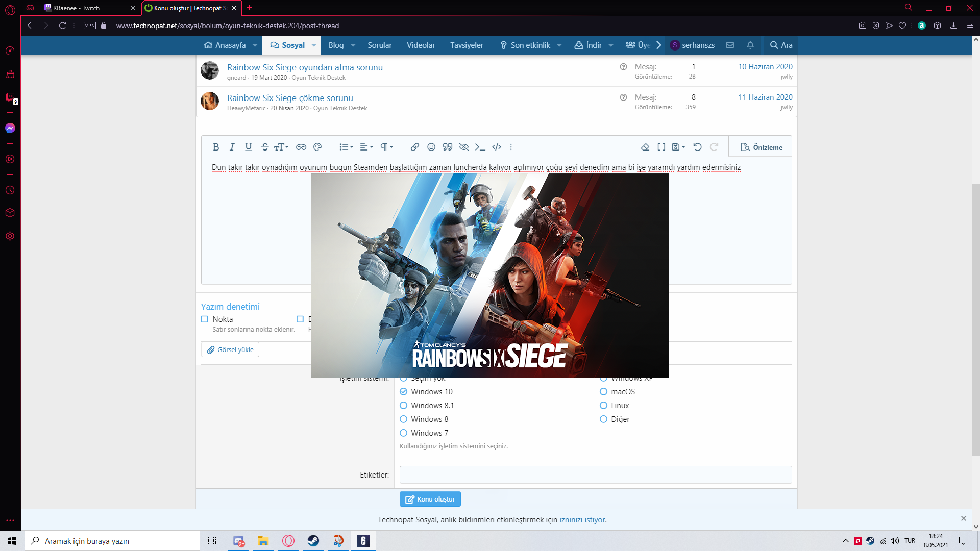Screen dimensions: 980x551
Task: Go to the Videolar section
Action: pos(421,45)
